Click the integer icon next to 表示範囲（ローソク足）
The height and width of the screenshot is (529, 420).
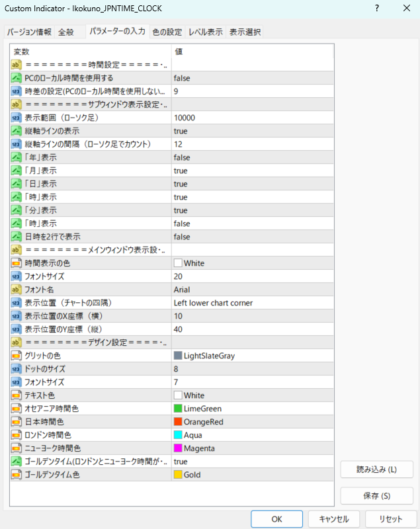(17, 118)
